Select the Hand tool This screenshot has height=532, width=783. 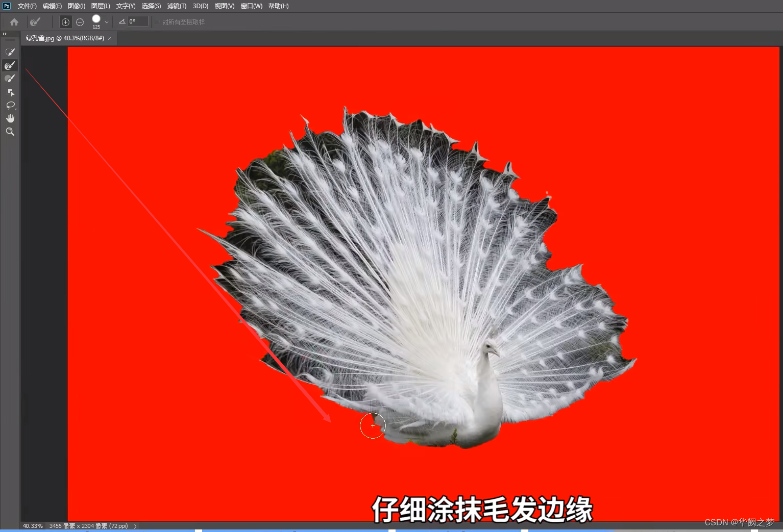tap(10, 118)
